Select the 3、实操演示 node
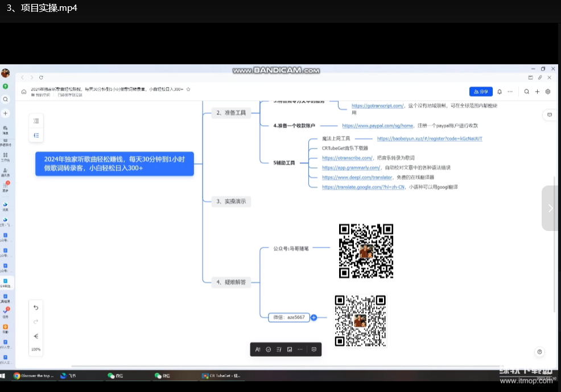Viewport: 561px width, 392px height. [x=231, y=201]
